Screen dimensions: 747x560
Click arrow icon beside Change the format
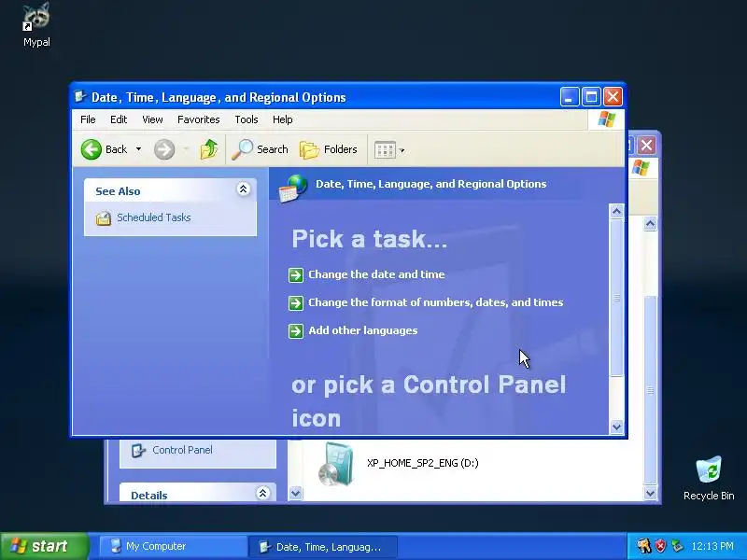[296, 302]
